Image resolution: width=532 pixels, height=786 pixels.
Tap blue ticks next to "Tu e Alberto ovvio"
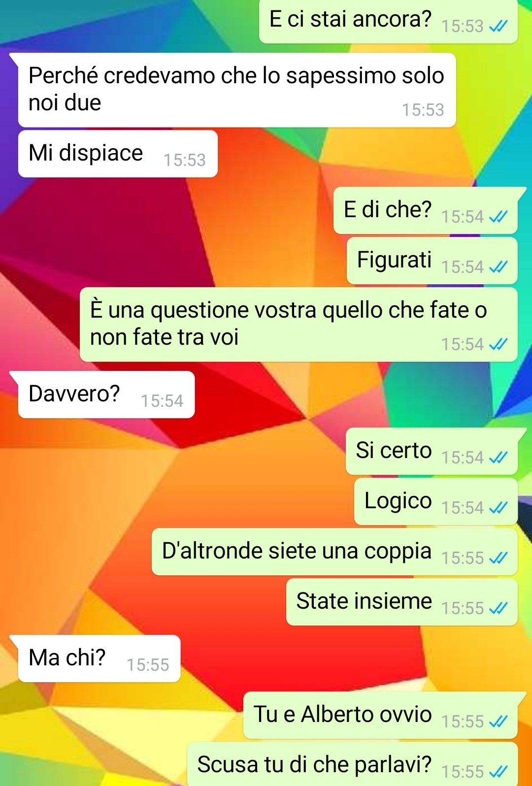(x=498, y=721)
